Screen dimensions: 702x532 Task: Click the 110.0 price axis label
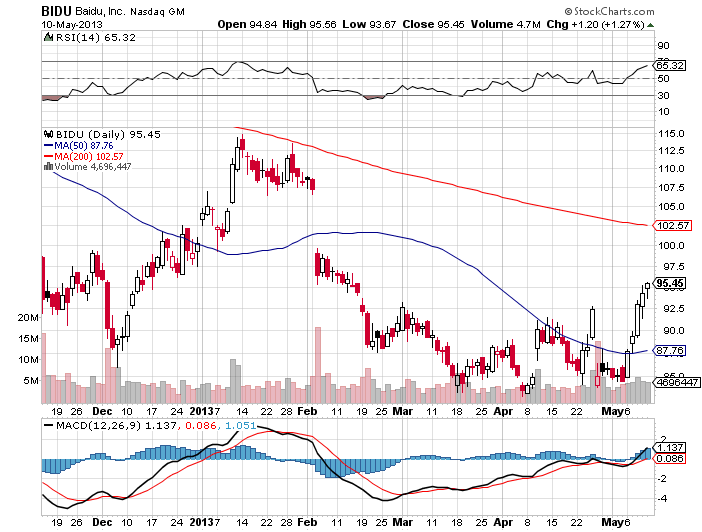click(x=671, y=169)
